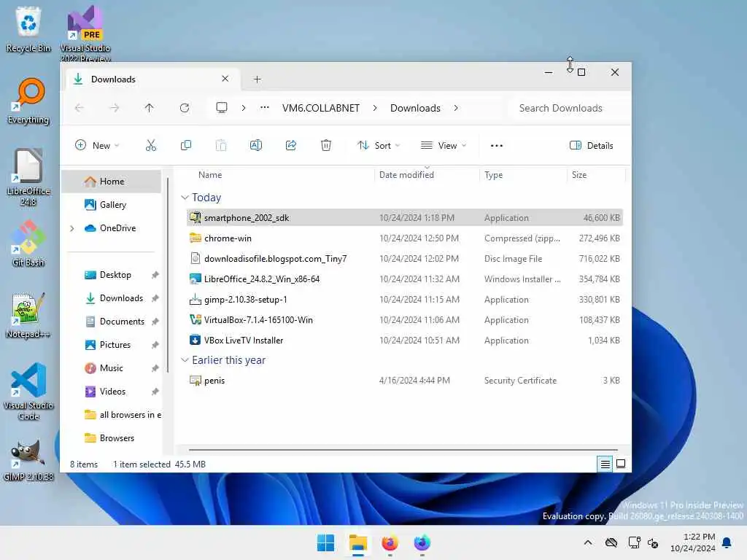Select the Visual Studio Code desktop icon
Screen dimensions: 747x560
28,392
